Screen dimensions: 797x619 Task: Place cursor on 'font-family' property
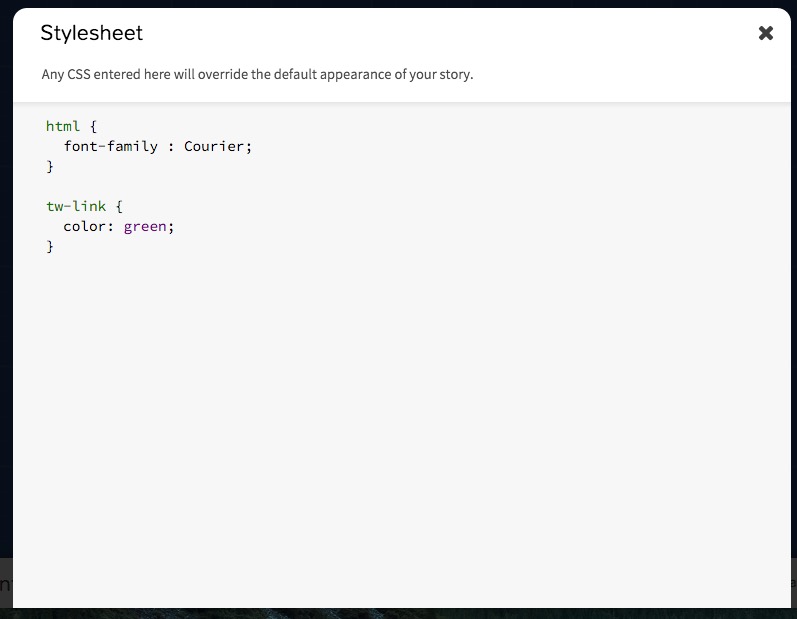[x=110, y=146]
